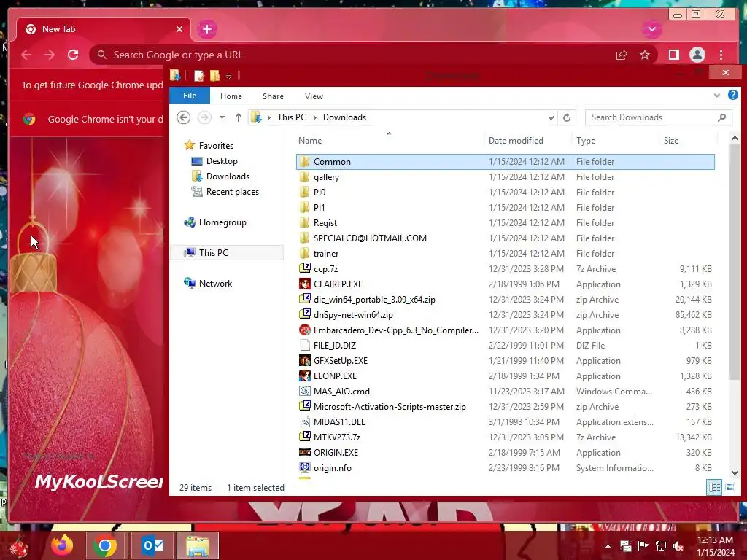747x560 pixels.
Task: Select the CLAIREP.EXE application icon
Action: click(305, 284)
